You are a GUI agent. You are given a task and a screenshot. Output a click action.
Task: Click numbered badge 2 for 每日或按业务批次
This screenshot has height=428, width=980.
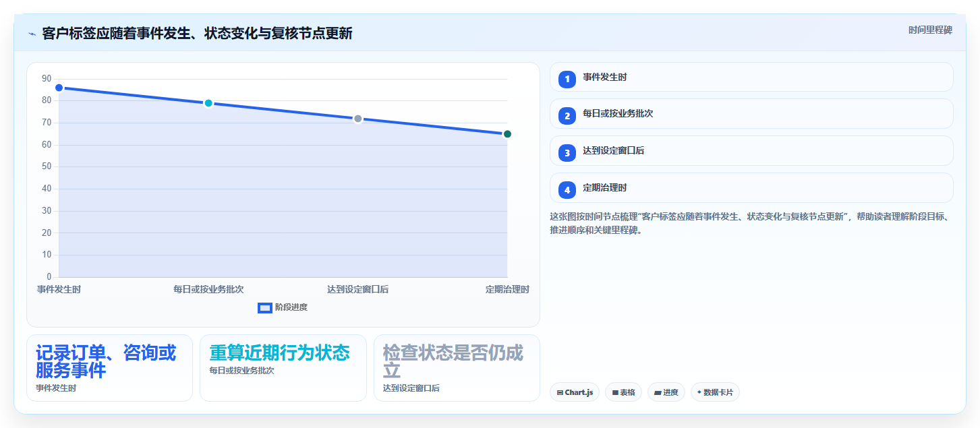tap(567, 115)
